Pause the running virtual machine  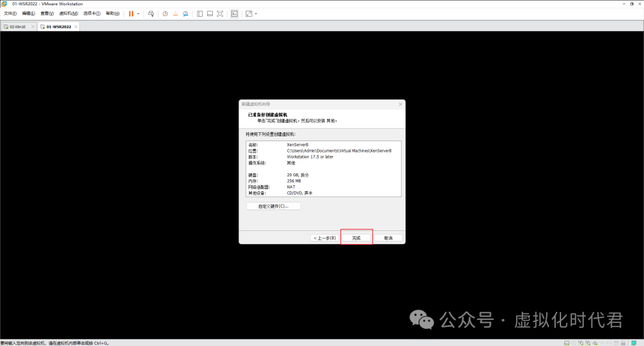coord(131,13)
